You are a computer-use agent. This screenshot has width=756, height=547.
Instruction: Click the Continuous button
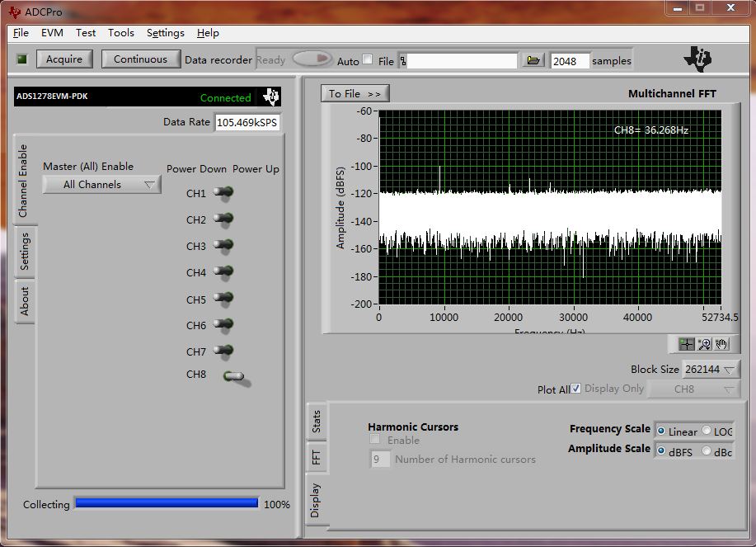click(140, 59)
